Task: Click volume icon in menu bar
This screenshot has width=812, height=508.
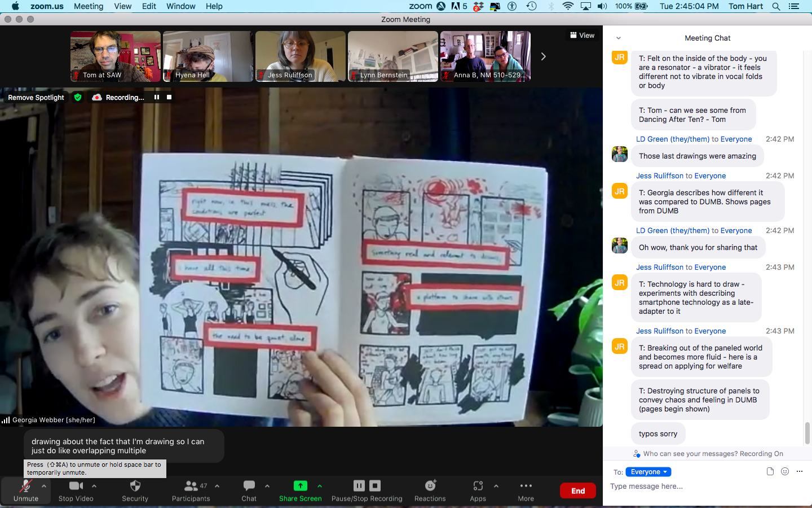Action: [x=602, y=6]
